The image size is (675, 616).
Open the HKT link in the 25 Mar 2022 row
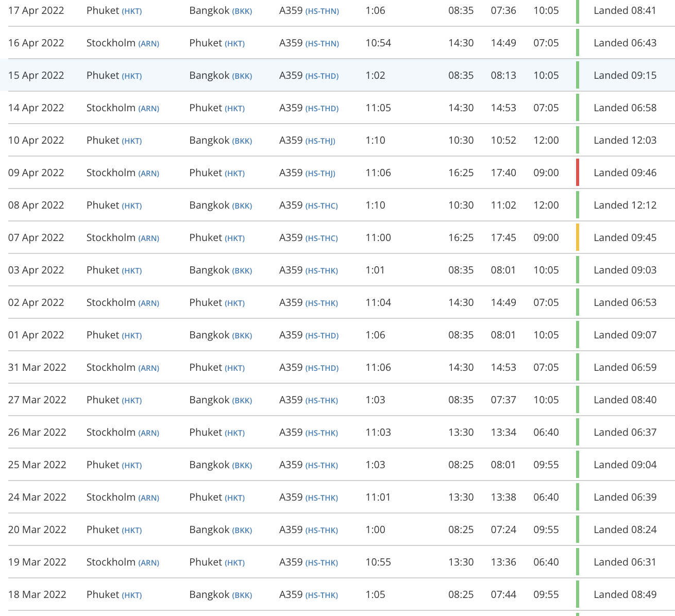coord(131,466)
